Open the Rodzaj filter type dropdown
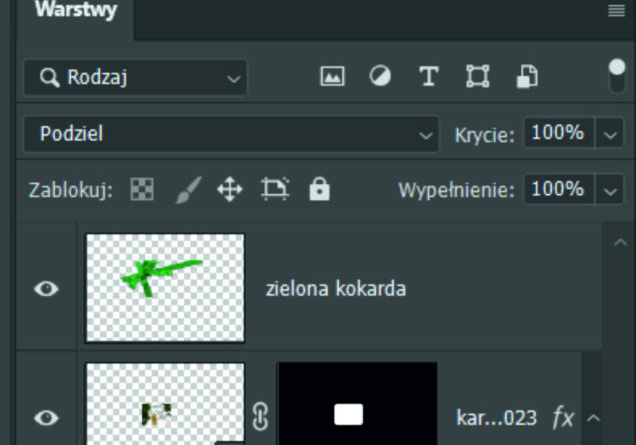Image resolution: width=636 pixels, height=445 pixels. click(135, 77)
